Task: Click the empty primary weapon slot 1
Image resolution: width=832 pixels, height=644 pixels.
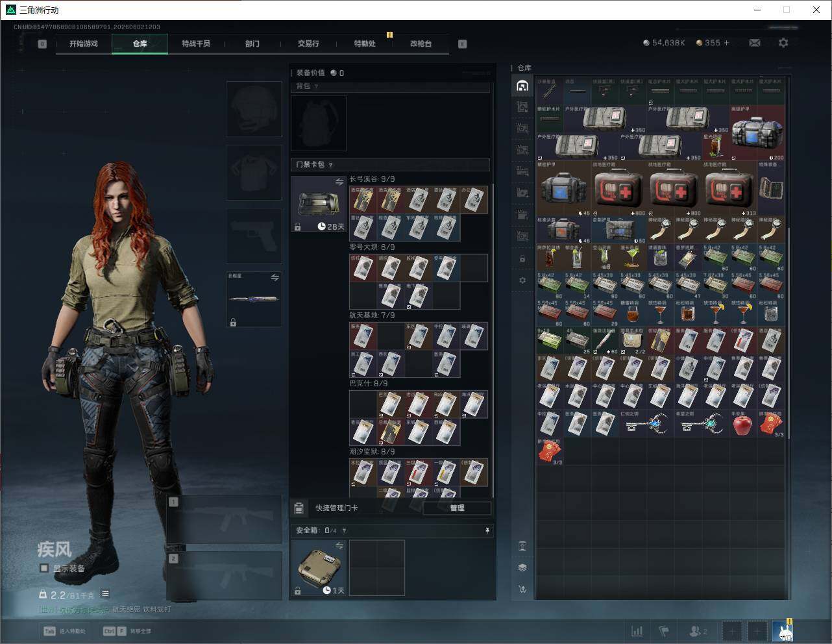Action: pos(225,519)
